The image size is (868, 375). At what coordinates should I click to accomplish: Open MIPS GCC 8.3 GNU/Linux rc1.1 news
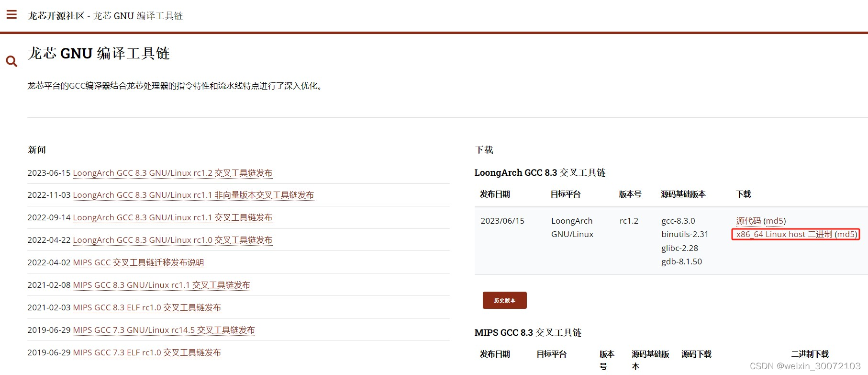pos(161,285)
